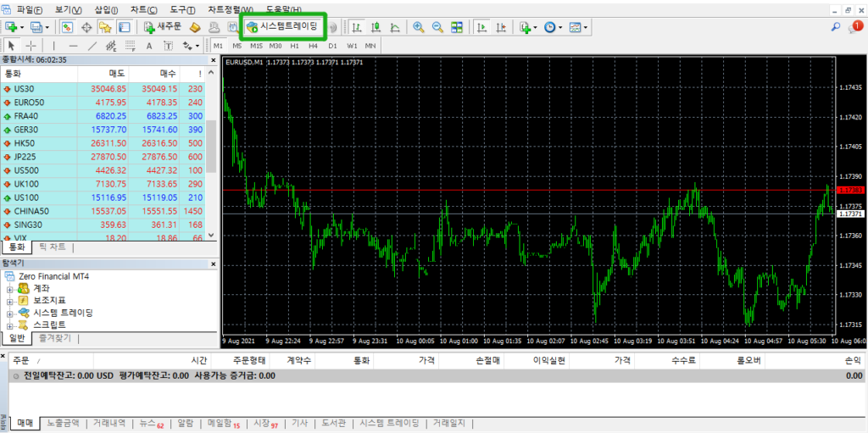Toggle the chart auto scroll icon
868x433 pixels.
pyautogui.click(x=482, y=26)
